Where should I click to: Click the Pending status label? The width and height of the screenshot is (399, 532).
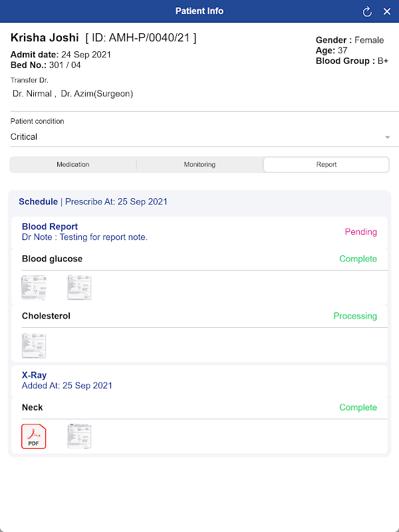click(360, 232)
